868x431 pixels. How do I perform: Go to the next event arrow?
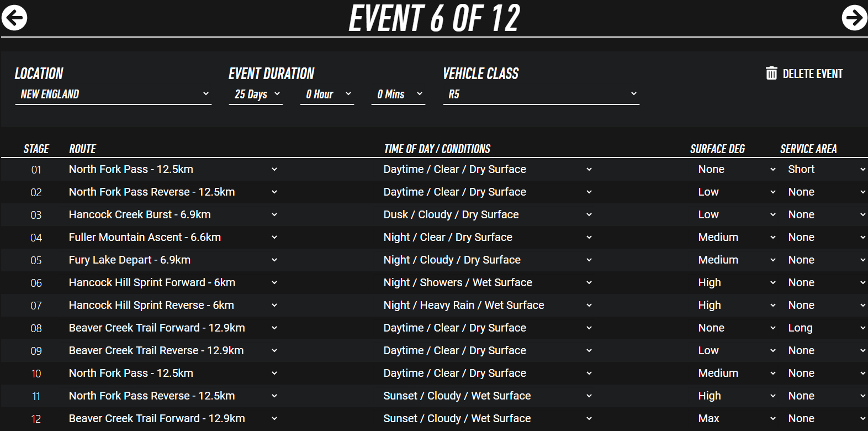coord(854,18)
